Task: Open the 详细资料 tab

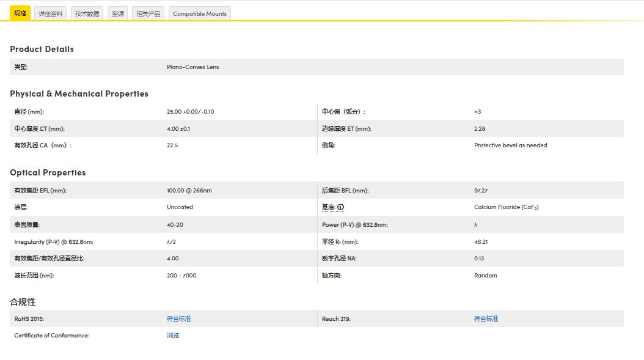Action: pos(51,13)
